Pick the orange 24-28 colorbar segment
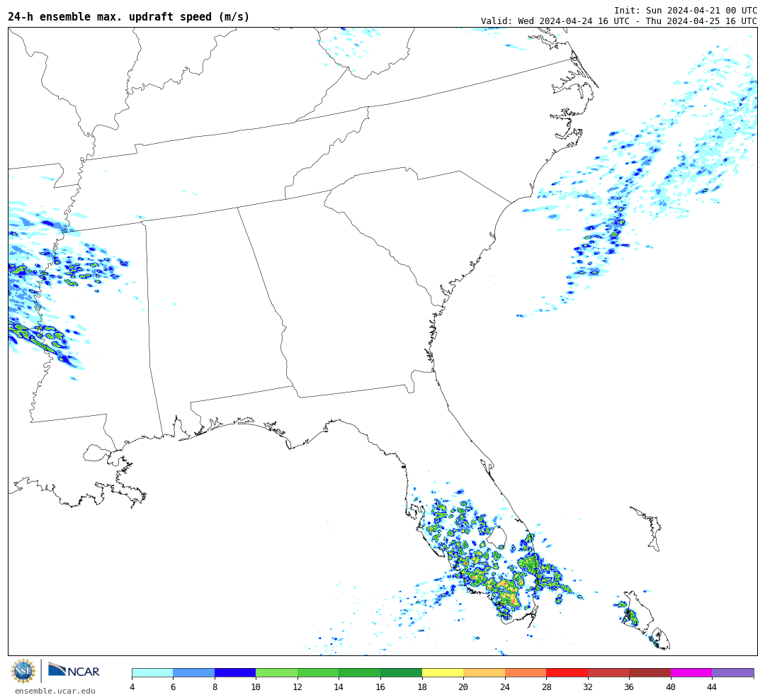This screenshot has width=765, height=700. coord(526,672)
